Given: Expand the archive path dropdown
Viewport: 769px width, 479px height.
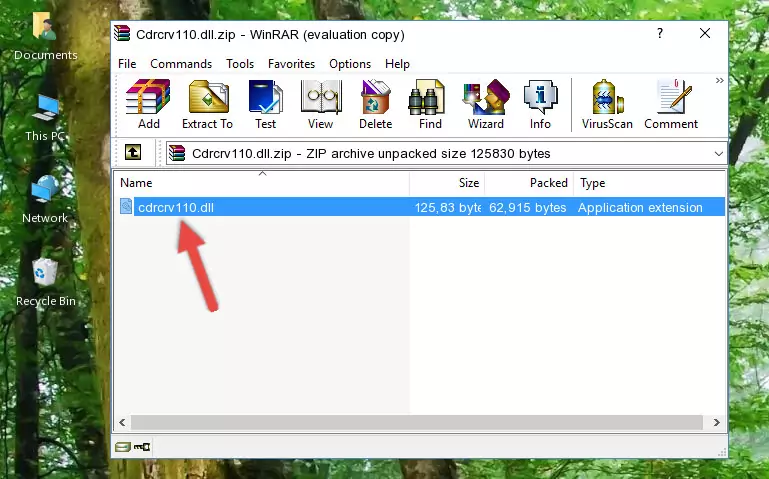Looking at the screenshot, I should (718, 153).
